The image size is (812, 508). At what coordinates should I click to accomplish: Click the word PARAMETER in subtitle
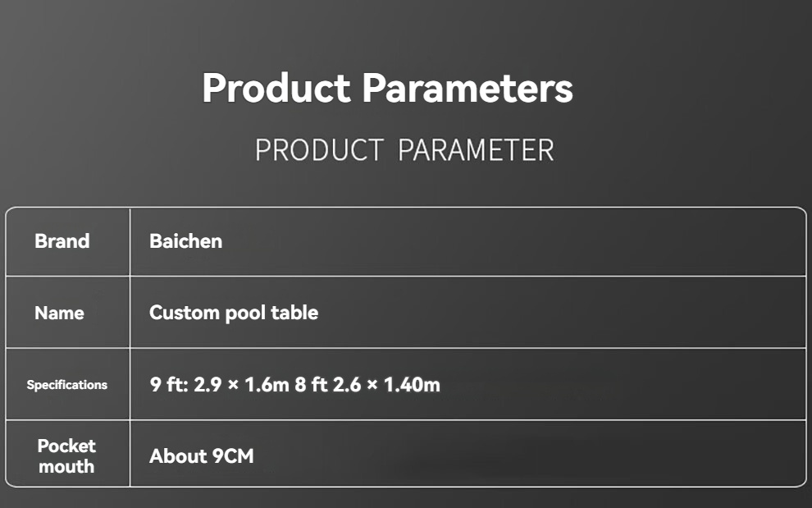(x=476, y=150)
